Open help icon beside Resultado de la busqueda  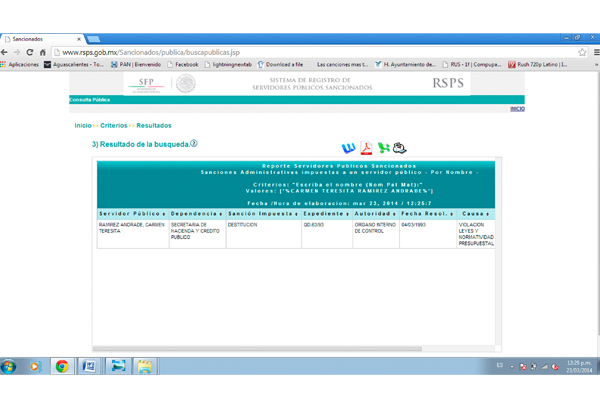point(194,143)
